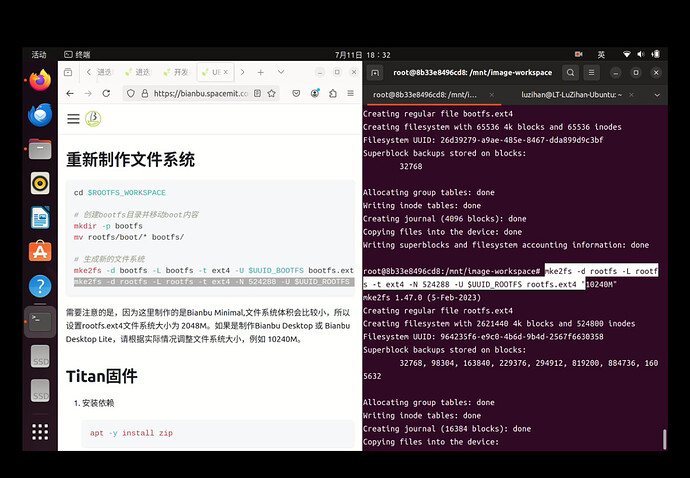
Task: Switch to luzihan@LT-LuZihan-Ubuntu terminal tab
Action: tap(571, 95)
